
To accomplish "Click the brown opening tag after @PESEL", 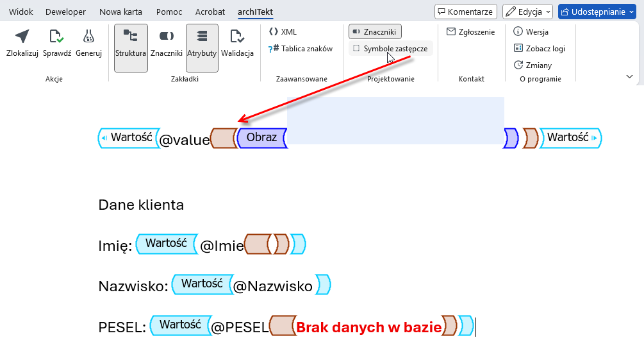I will coord(283,326).
